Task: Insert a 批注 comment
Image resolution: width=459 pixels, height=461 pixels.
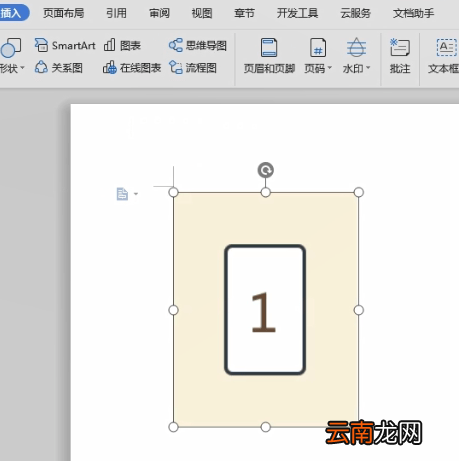Action: (400, 56)
